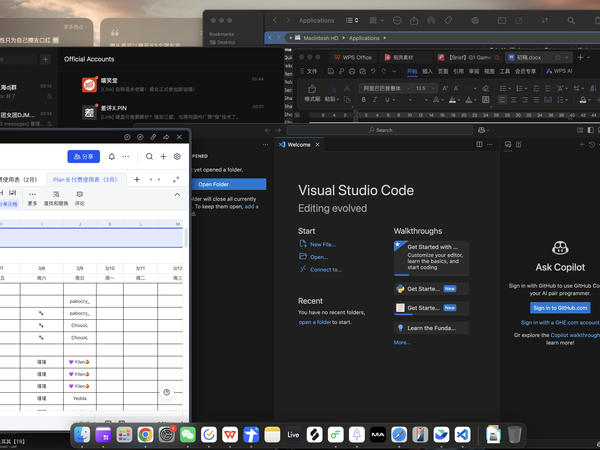The width and height of the screenshot is (600, 450).
Task: Click the Finder share icon
Action: tap(414, 20)
